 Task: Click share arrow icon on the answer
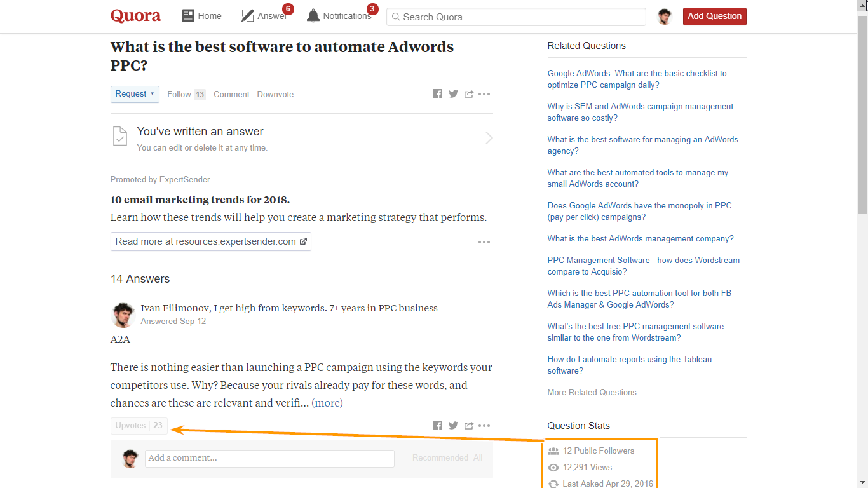coord(469,426)
